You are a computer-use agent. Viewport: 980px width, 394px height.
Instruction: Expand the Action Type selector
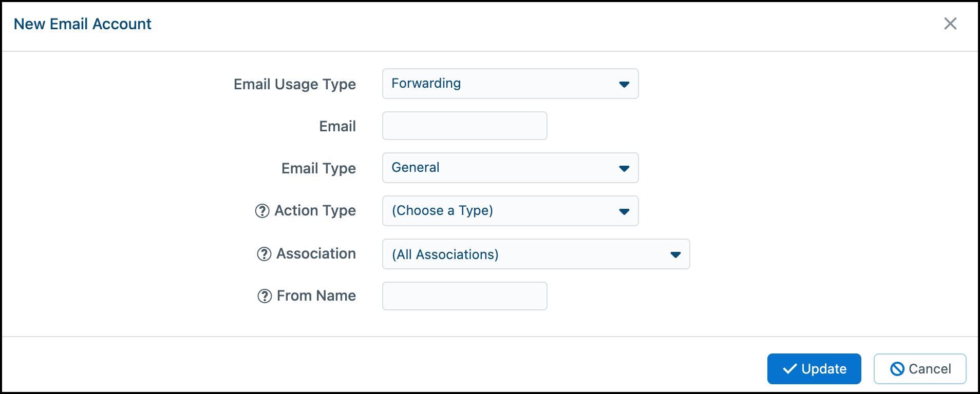point(510,211)
